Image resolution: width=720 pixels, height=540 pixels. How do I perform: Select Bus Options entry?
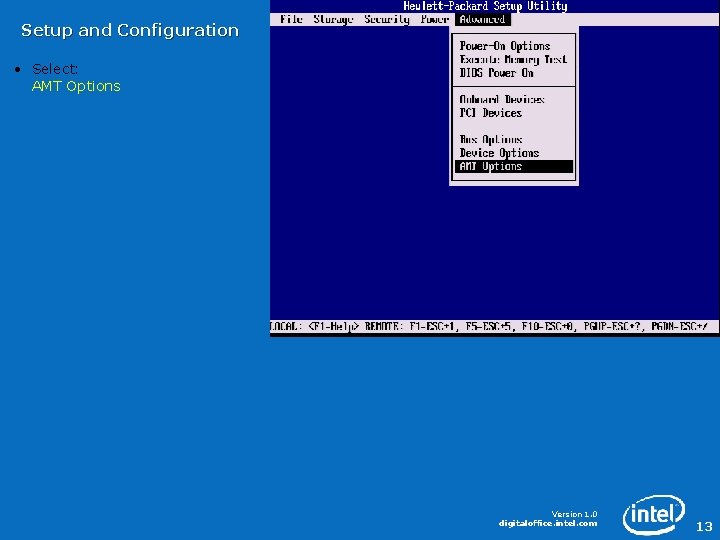pos(491,139)
